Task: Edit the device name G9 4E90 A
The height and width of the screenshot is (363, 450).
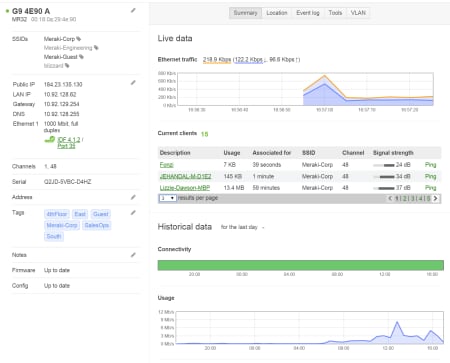Action: tap(133, 10)
